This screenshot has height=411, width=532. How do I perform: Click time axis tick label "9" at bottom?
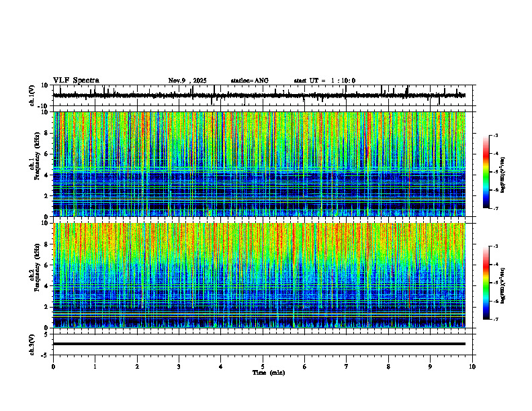pos(430,367)
